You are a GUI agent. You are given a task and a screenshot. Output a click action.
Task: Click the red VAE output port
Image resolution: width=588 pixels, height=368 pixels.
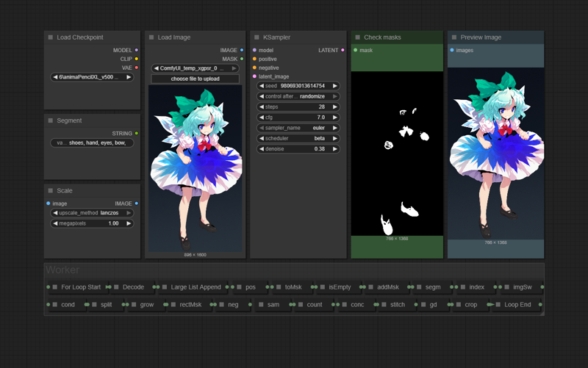click(137, 68)
